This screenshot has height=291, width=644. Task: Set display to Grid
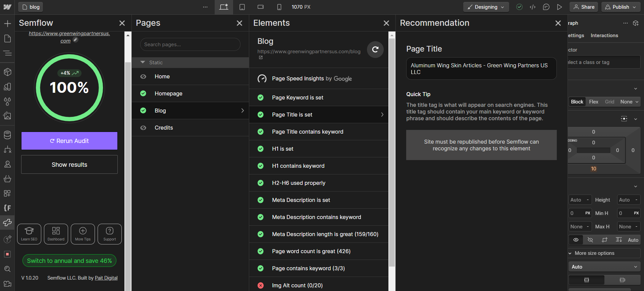(609, 102)
